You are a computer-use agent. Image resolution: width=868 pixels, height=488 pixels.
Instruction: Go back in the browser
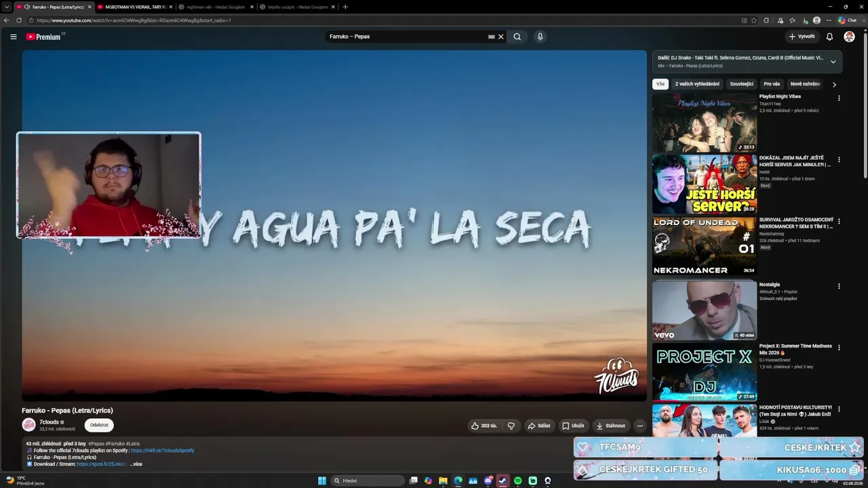[x=6, y=20]
